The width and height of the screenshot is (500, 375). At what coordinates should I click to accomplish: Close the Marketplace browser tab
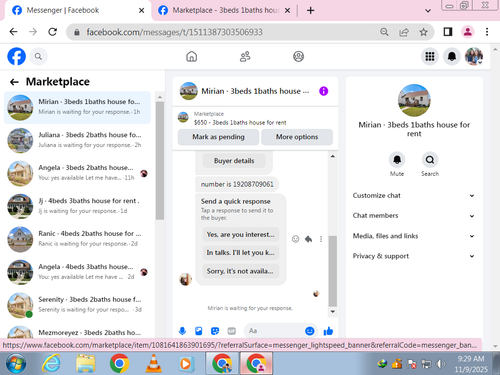287,11
